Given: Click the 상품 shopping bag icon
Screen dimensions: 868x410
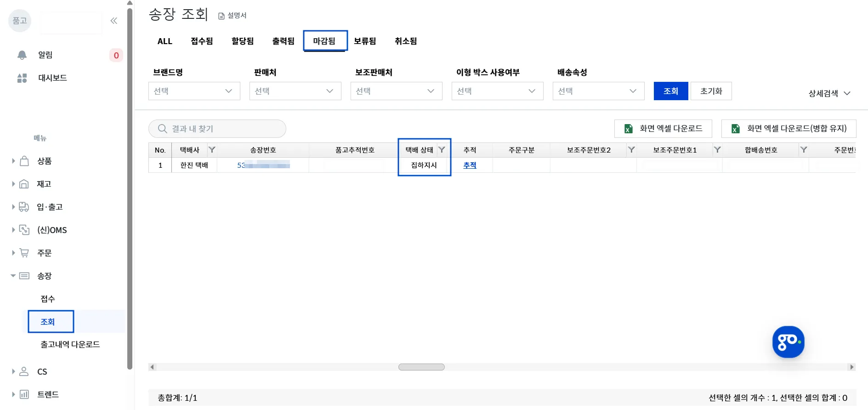Looking at the screenshot, I should pyautogui.click(x=24, y=161).
